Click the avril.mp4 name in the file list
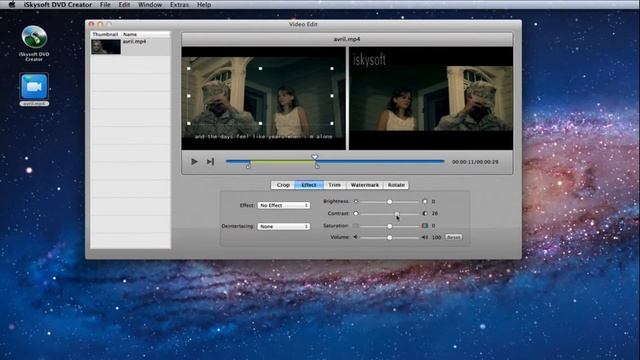 (x=134, y=41)
